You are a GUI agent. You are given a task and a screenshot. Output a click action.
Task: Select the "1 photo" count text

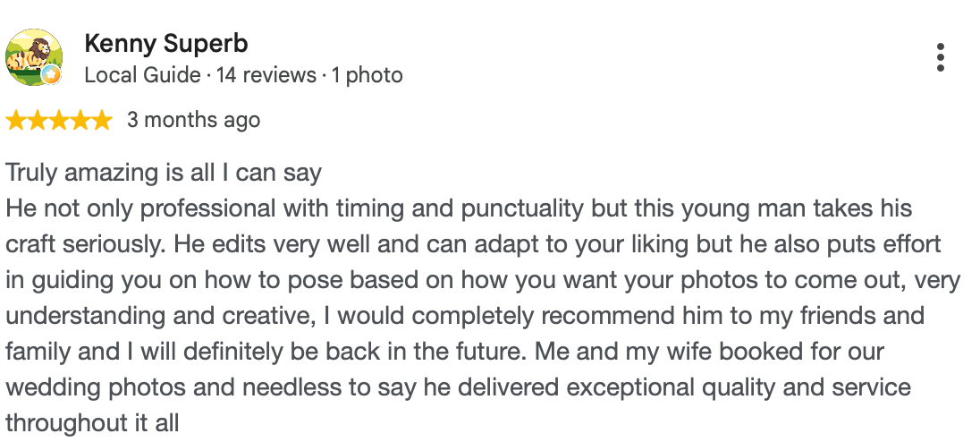pos(367,76)
